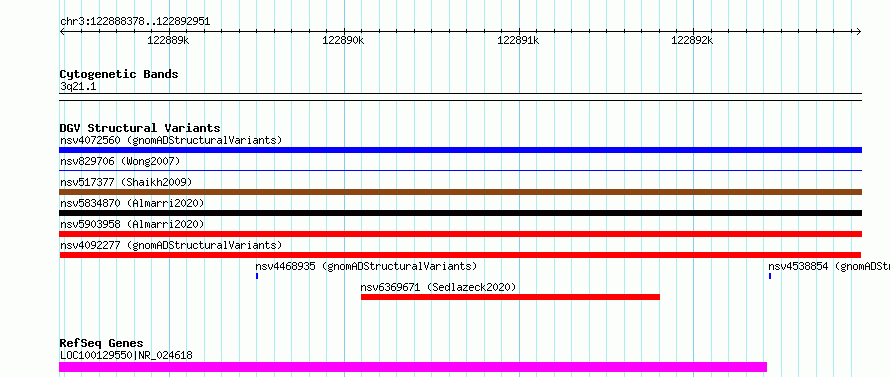Click the chr3:122888378..122892951 coordinate text

[135, 22]
